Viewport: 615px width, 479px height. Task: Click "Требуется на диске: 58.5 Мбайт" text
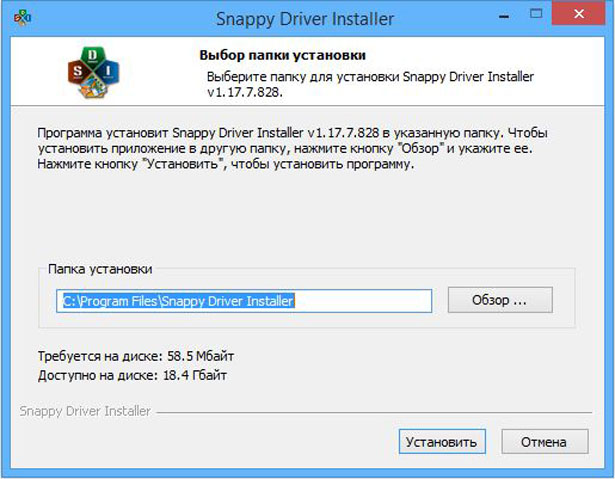(136, 356)
